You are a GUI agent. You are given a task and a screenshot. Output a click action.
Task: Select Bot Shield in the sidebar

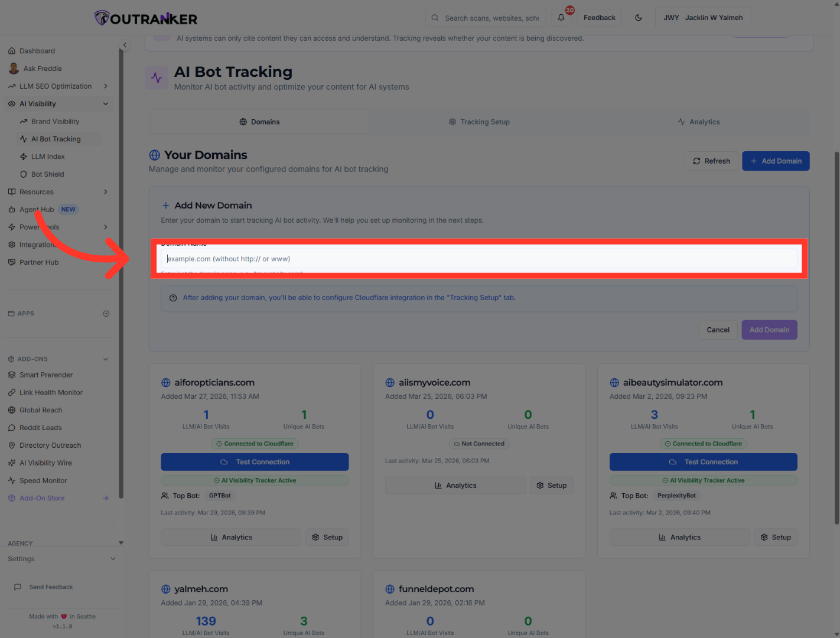[x=48, y=174]
